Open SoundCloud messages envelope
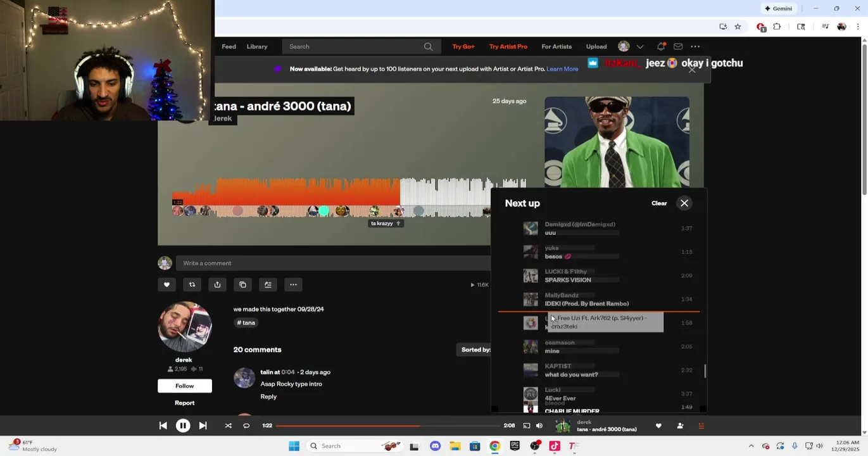 tap(678, 46)
